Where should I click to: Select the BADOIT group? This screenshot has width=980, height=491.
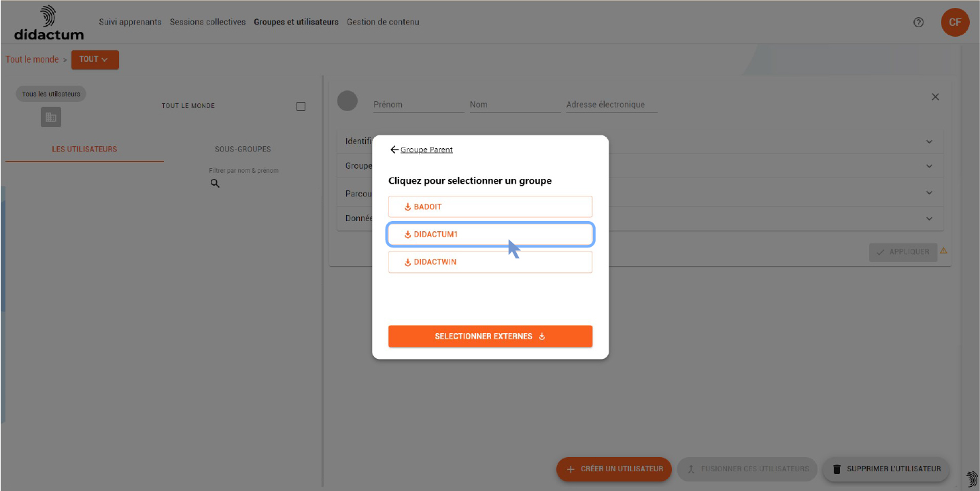[490, 207]
